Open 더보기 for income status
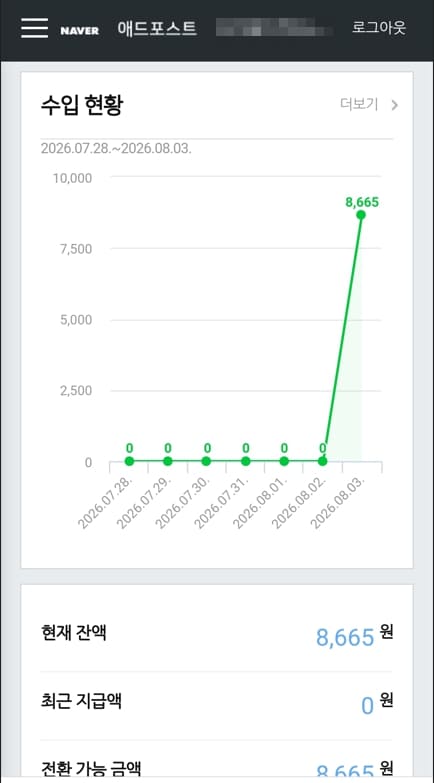434x783 pixels. pos(359,104)
